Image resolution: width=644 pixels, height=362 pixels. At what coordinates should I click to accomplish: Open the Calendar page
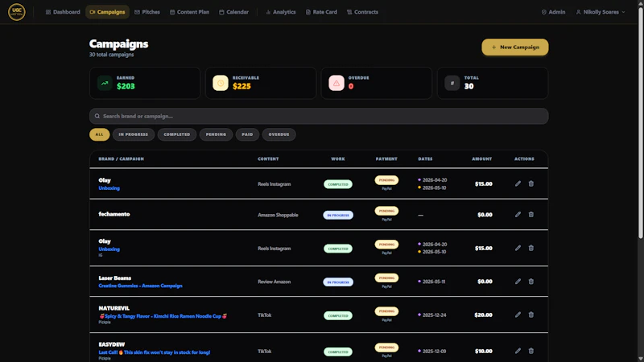click(233, 12)
